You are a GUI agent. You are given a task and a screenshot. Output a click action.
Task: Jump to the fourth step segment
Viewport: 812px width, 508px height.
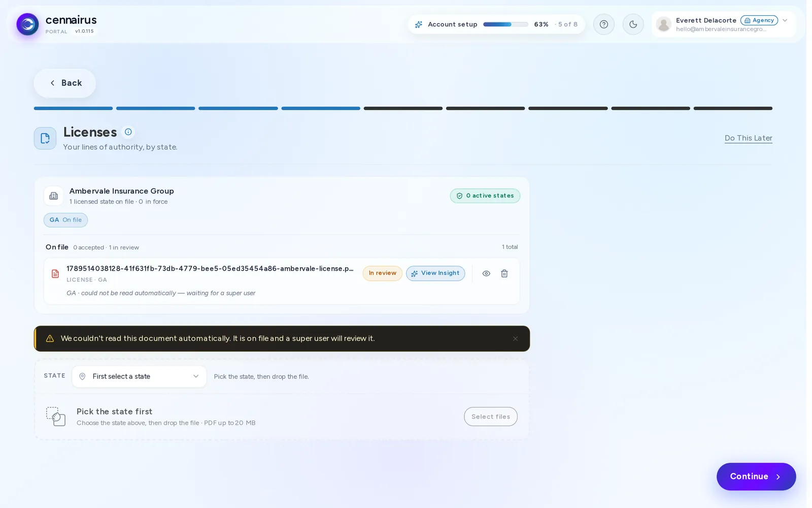pos(321,108)
